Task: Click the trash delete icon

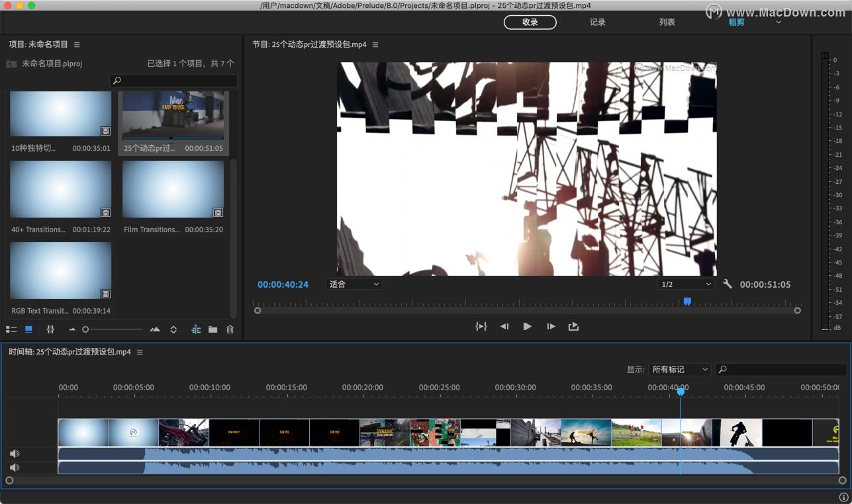Action: click(x=230, y=329)
